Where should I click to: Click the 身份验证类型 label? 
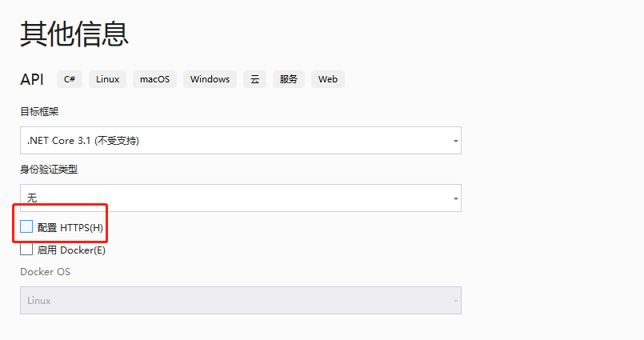click(49, 169)
